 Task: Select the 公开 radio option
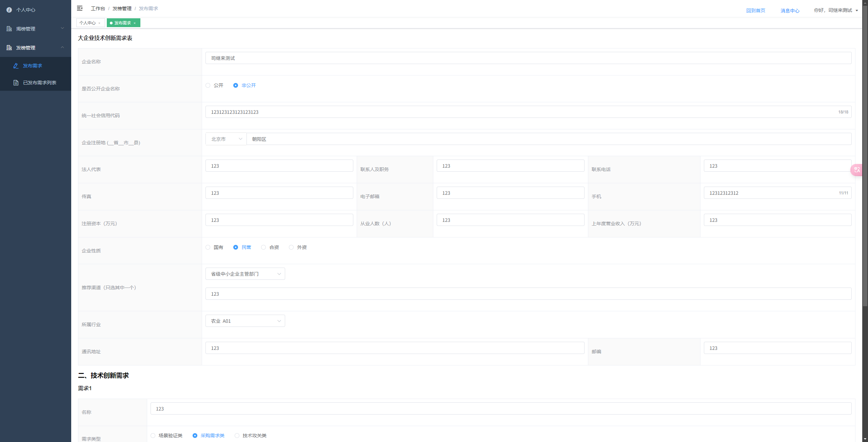pyautogui.click(x=208, y=85)
